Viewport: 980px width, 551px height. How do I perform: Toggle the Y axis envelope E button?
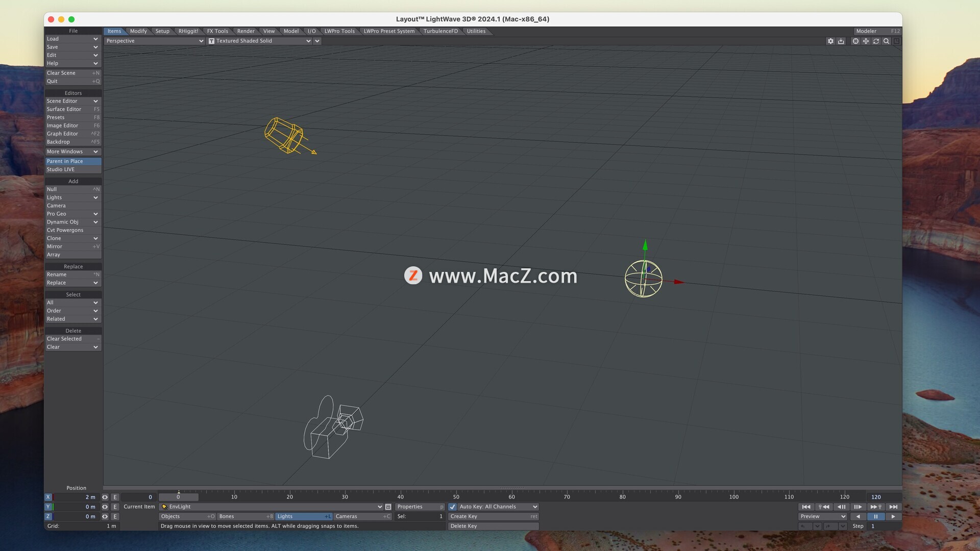(x=115, y=507)
